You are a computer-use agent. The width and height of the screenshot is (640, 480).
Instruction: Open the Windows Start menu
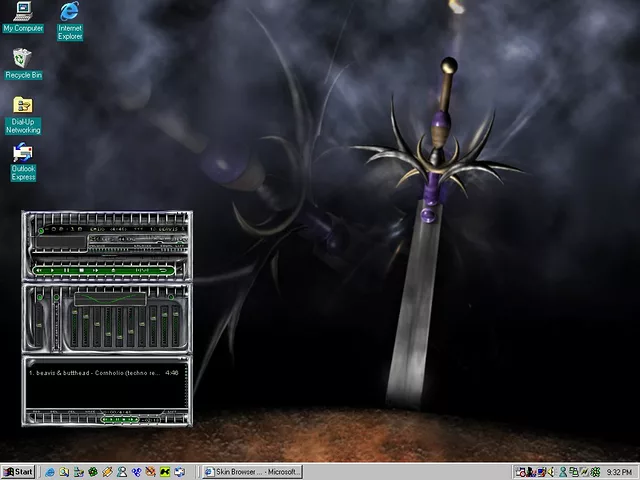[18, 471]
